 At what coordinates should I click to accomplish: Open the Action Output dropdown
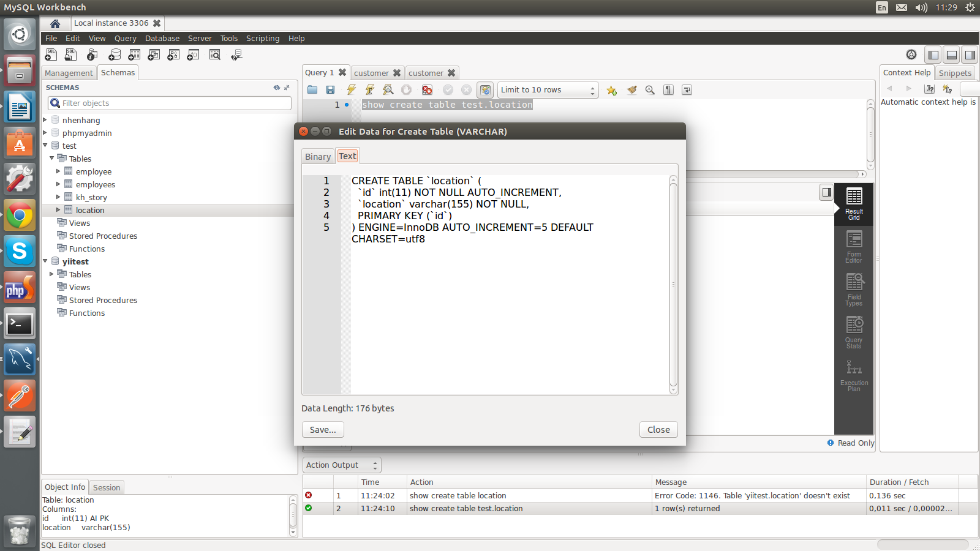point(342,465)
